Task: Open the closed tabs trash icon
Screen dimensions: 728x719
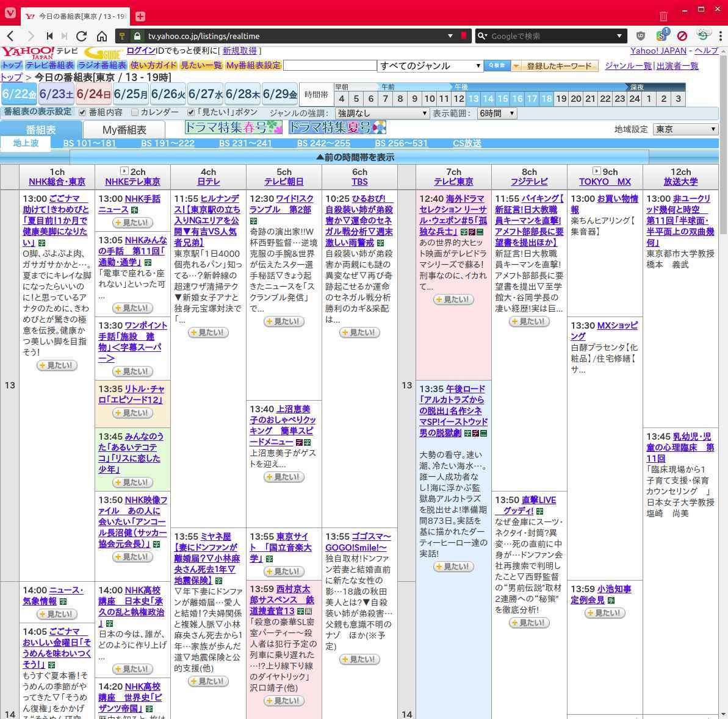Action: click(663, 16)
